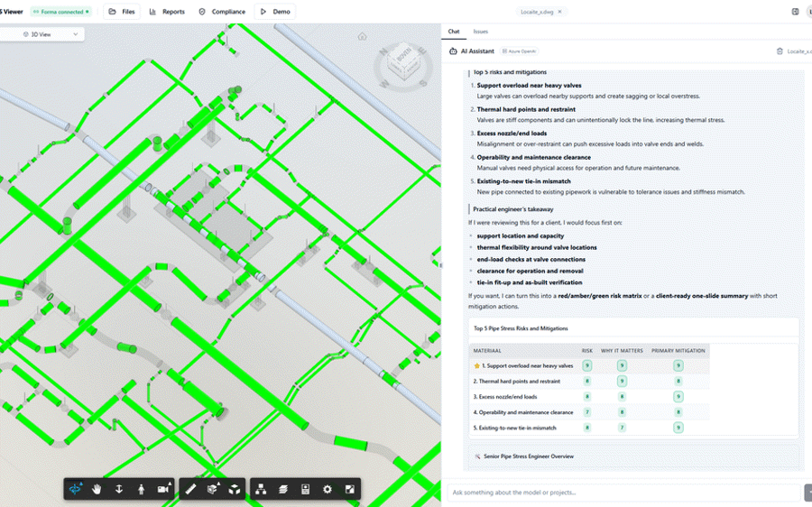Click the MATERIAAL column header

(x=487, y=351)
